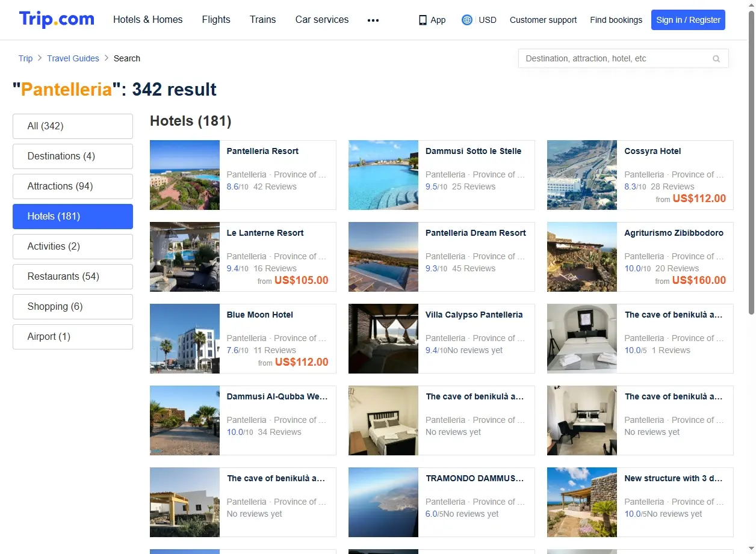Open New structure with 3 d... photo
The image size is (756, 554).
tap(582, 502)
